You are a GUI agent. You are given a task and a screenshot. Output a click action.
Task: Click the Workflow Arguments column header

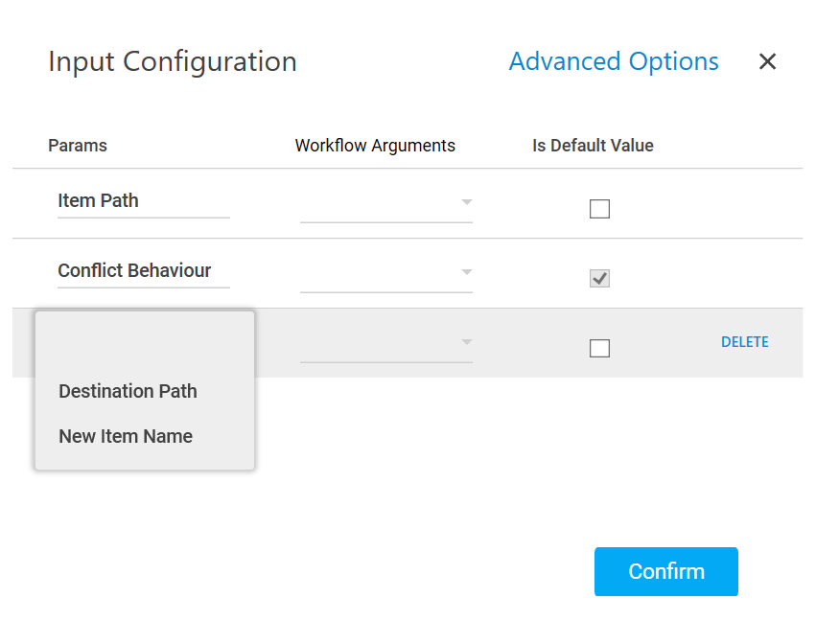[x=375, y=146]
